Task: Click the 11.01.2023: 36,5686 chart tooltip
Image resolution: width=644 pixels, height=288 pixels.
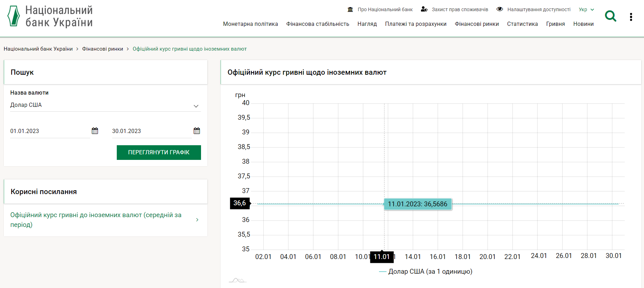Action: pos(417,204)
